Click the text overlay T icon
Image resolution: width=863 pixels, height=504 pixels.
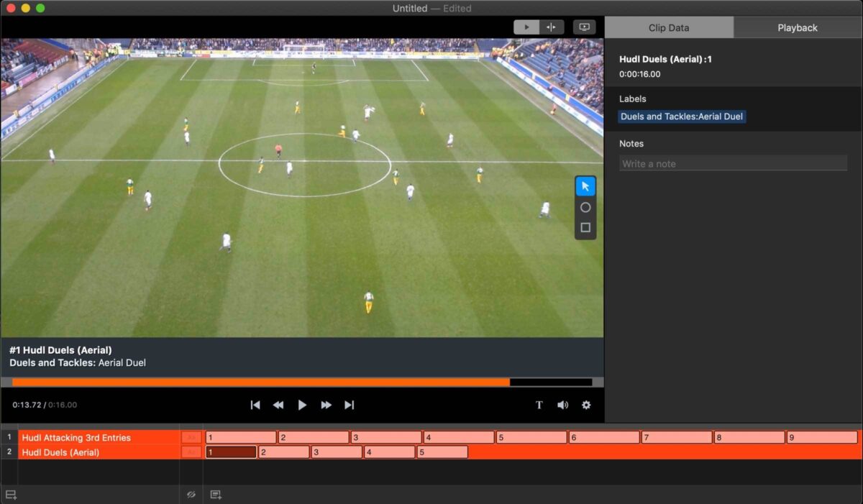(539, 405)
